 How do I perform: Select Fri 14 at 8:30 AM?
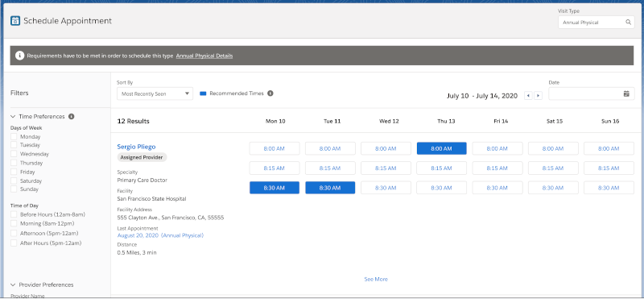497,188
